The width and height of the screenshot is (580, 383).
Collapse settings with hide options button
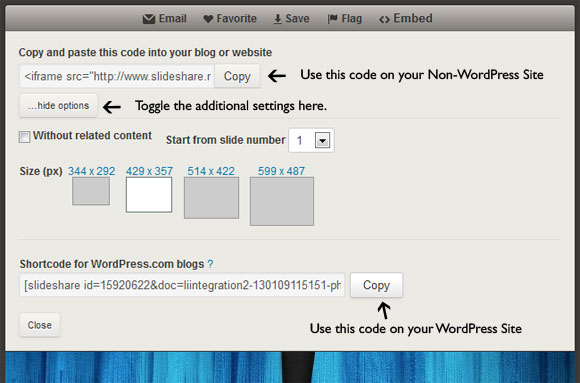pyautogui.click(x=58, y=106)
